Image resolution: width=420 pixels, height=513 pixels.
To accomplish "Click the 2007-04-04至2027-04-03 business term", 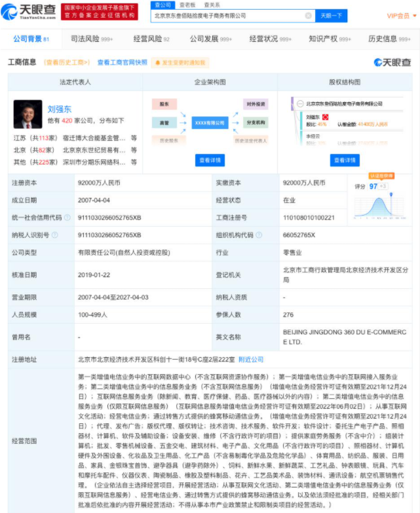I will (x=113, y=297).
